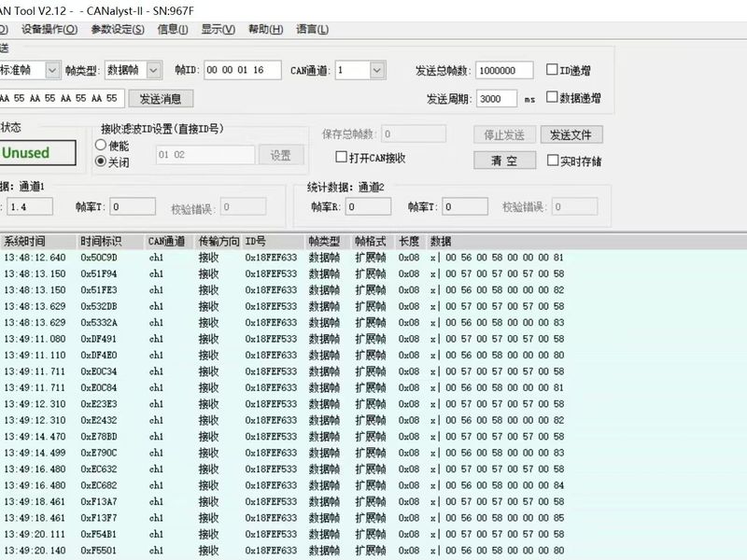Select timestamp cell 0x532DB
Screen dimensions: 747x560
[99, 306]
